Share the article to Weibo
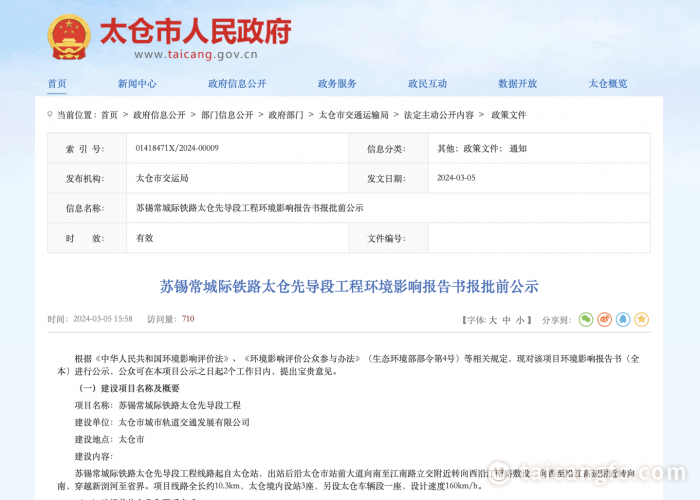 tap(604, 319)
